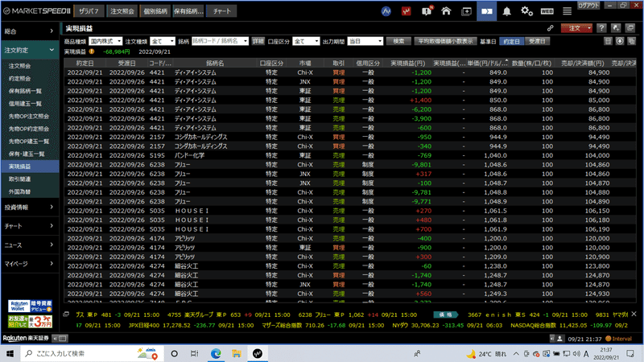Click the chain link icon beside 注文

click(x=550, y=28)
